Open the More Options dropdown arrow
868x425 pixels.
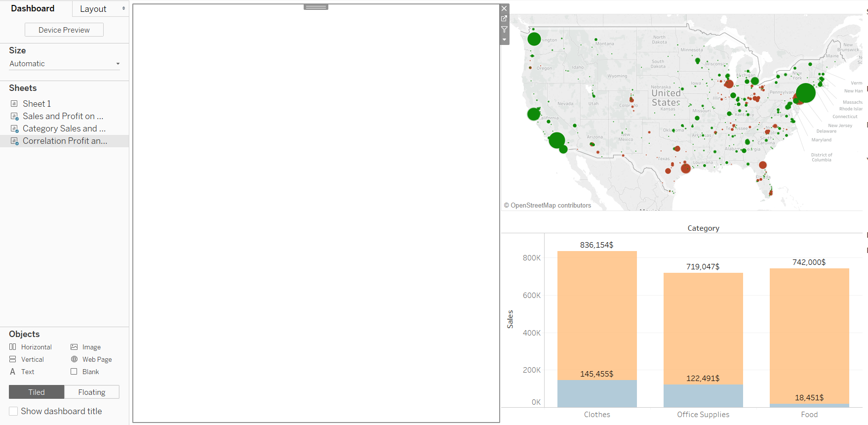pos(504,40)
